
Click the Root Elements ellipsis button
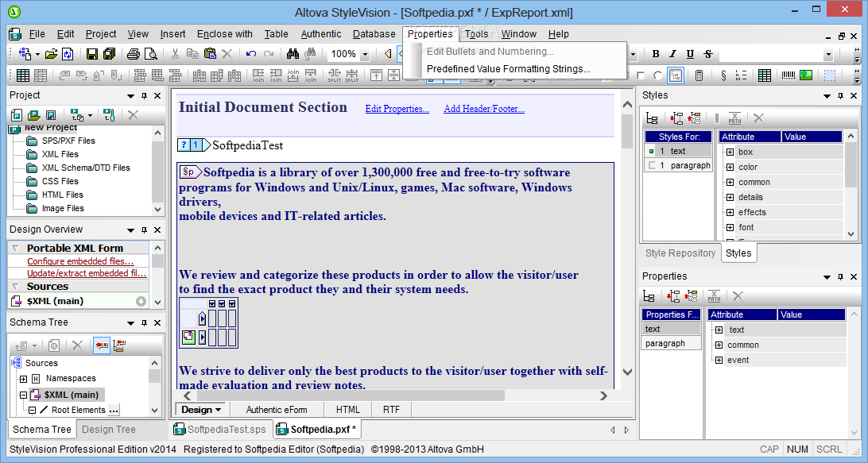coord(114,411)
